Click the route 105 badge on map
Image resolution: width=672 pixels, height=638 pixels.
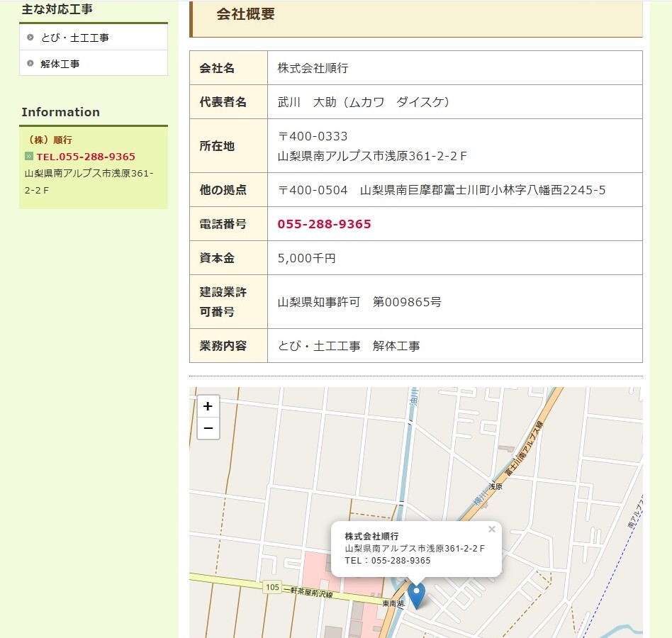coord(271,587)
